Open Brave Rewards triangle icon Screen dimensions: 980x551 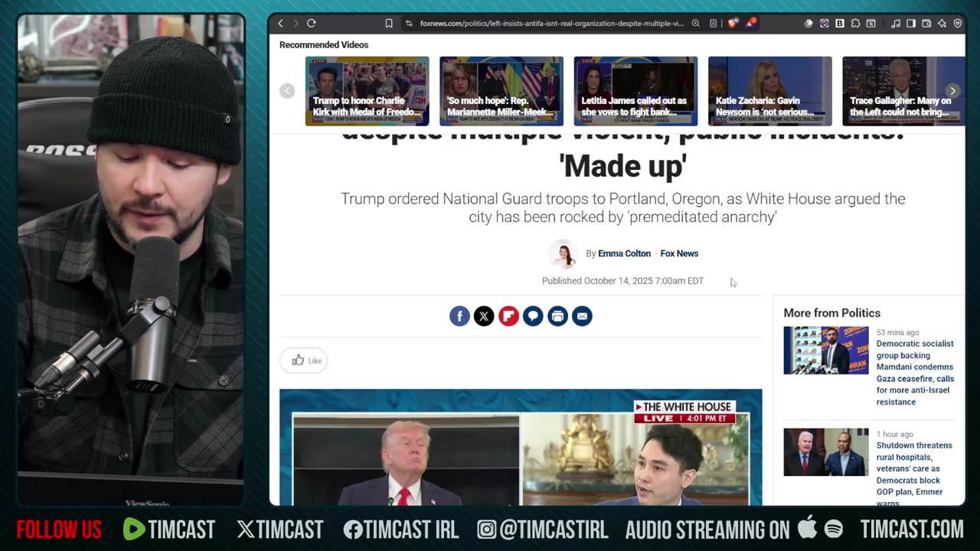click(750, 24)
